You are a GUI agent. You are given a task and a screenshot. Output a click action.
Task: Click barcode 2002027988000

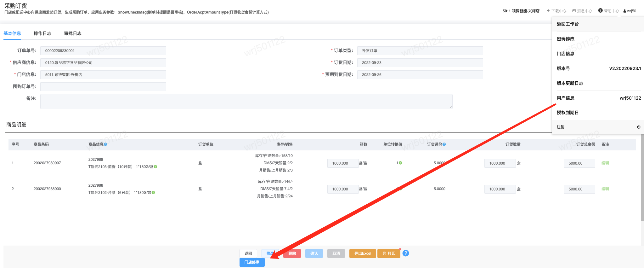tap(47, 189)
